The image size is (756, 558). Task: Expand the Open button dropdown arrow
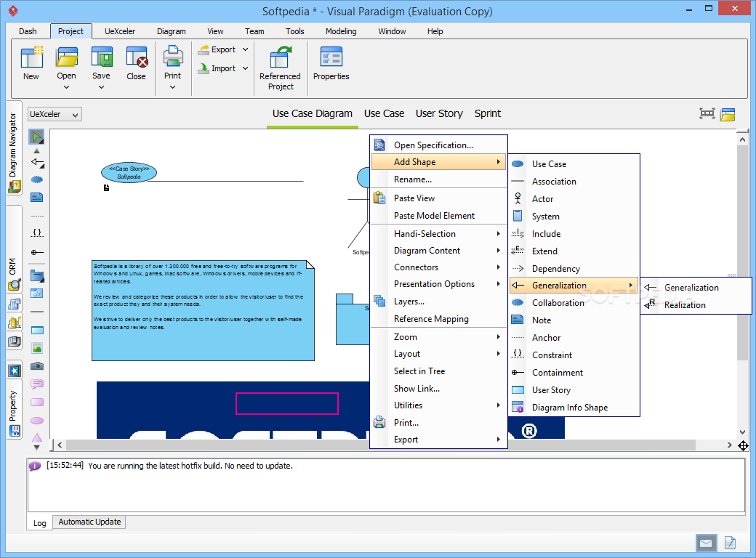point(67,87)
